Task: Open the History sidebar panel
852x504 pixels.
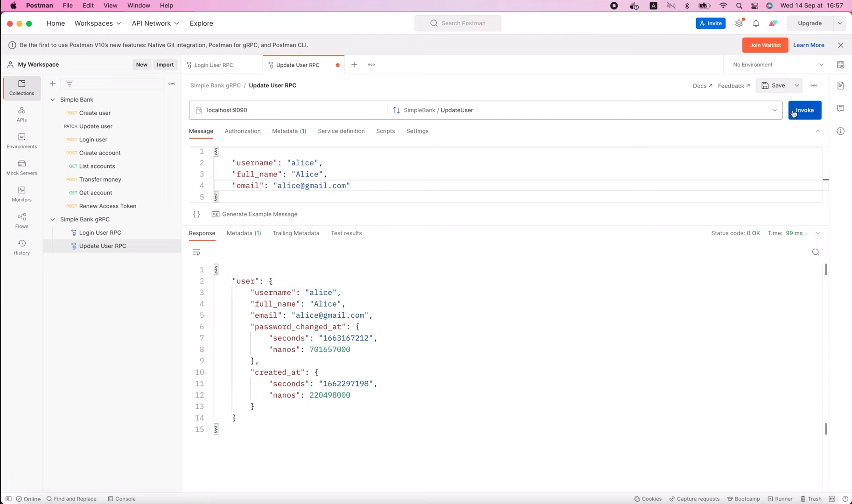Action: click(21, 247)
